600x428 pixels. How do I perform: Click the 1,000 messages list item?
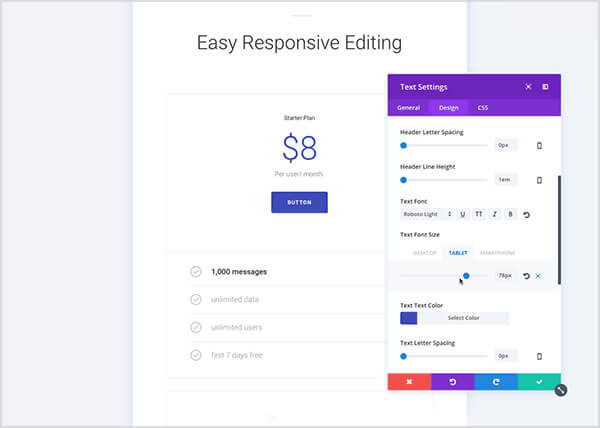pyautogui.click(x=239, y=272)
